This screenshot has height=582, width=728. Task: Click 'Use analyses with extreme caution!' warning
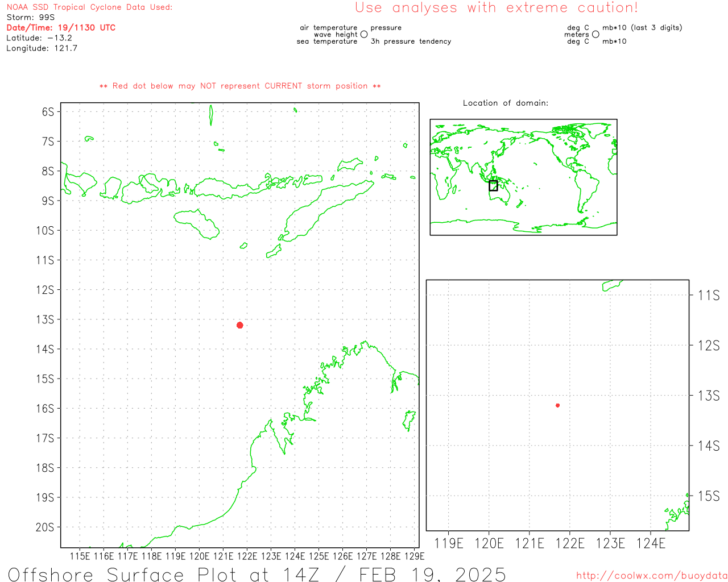pyautogui.click(x=497, y=8)
